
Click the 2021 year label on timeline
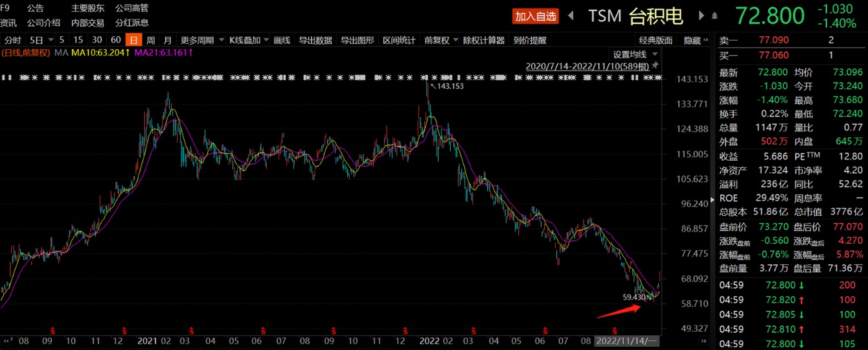coord(146,340)
